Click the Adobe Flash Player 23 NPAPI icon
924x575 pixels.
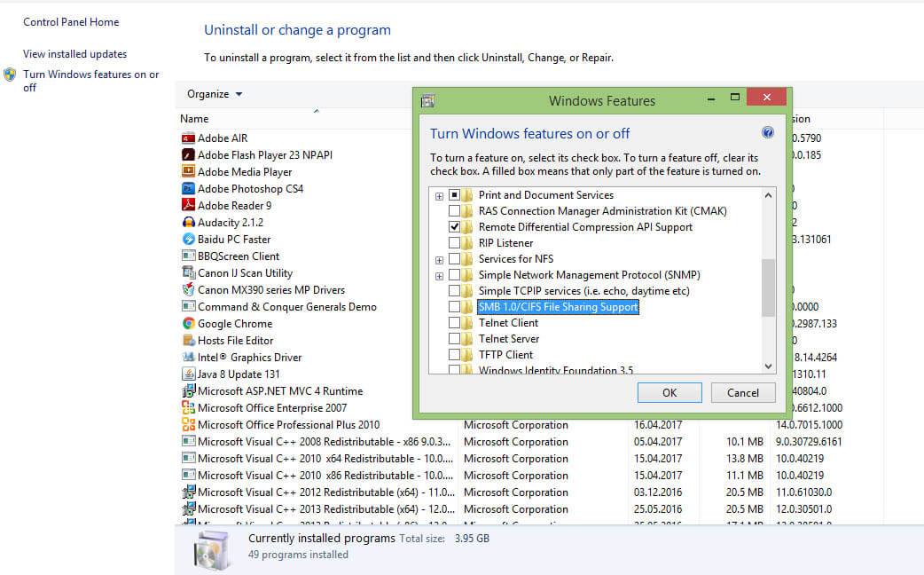point(188,155)
